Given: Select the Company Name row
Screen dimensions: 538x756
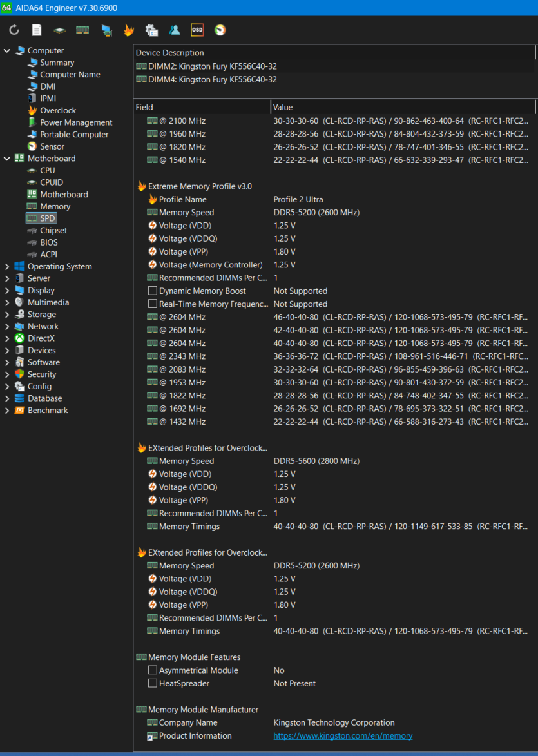Looking at the screenshot, I should click(335, 722).
